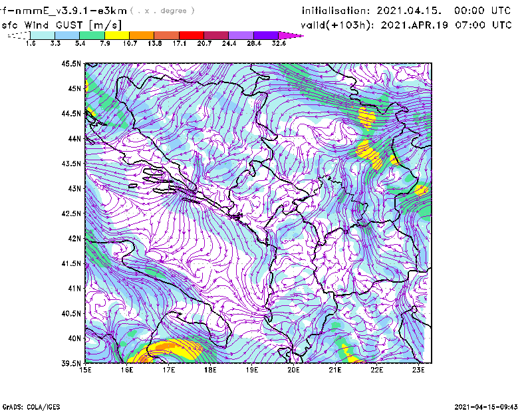This screenshot has height=411, width=532.
Task: Click the 40.5N latitude axis label
Action: click(71, 313)
